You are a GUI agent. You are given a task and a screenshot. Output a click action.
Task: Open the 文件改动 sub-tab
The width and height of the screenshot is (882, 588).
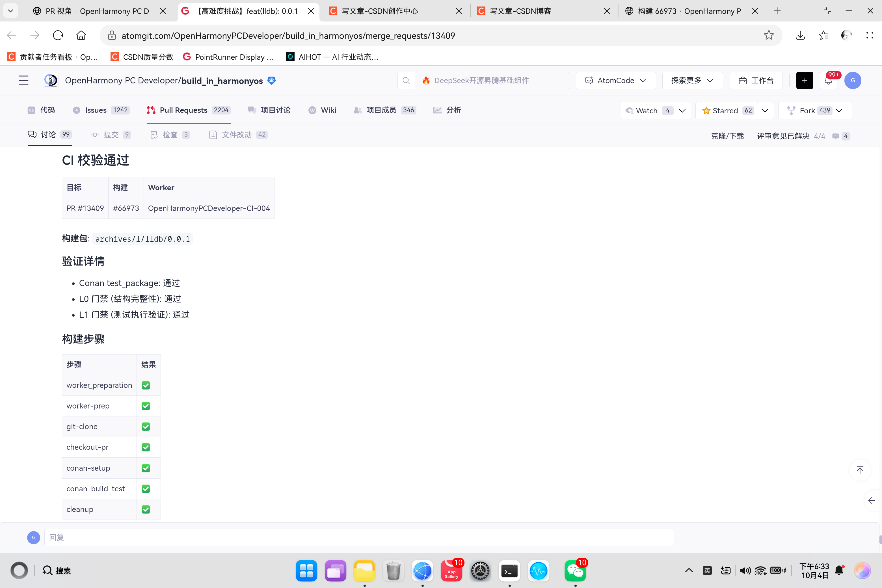point(238,135)
